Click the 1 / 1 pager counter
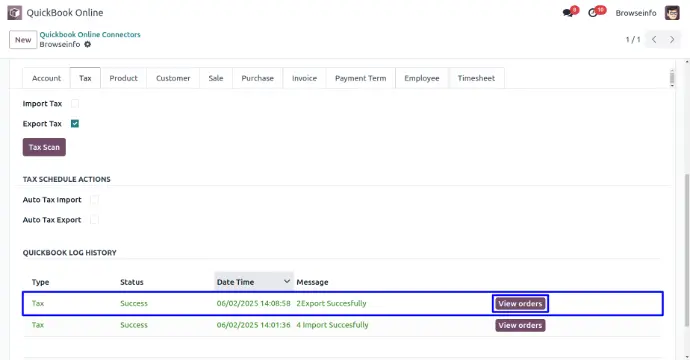 [x=633, y=40]
